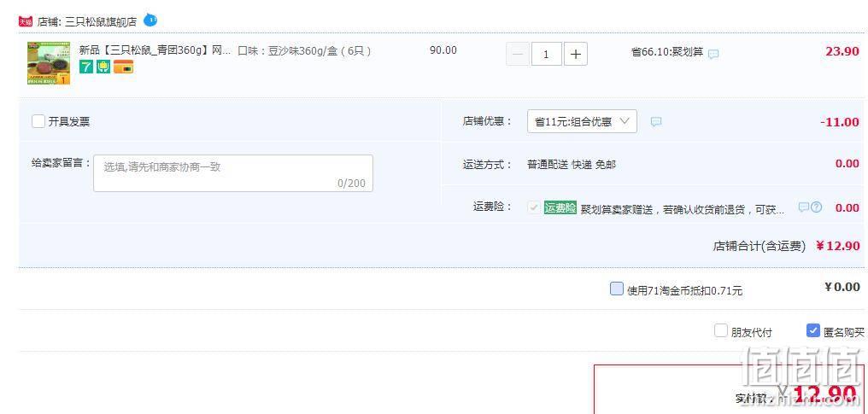Click the unit price 90.00

point(443,50)
